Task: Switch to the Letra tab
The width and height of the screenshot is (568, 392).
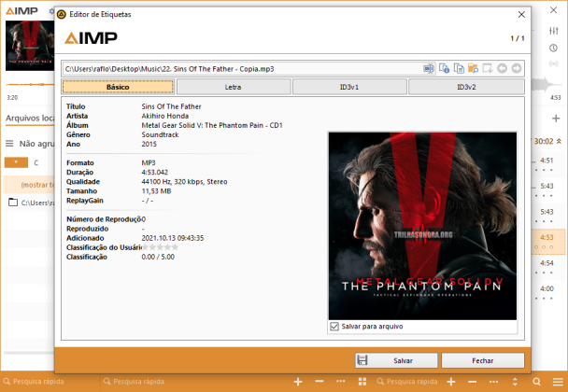Action: (233, 87)
